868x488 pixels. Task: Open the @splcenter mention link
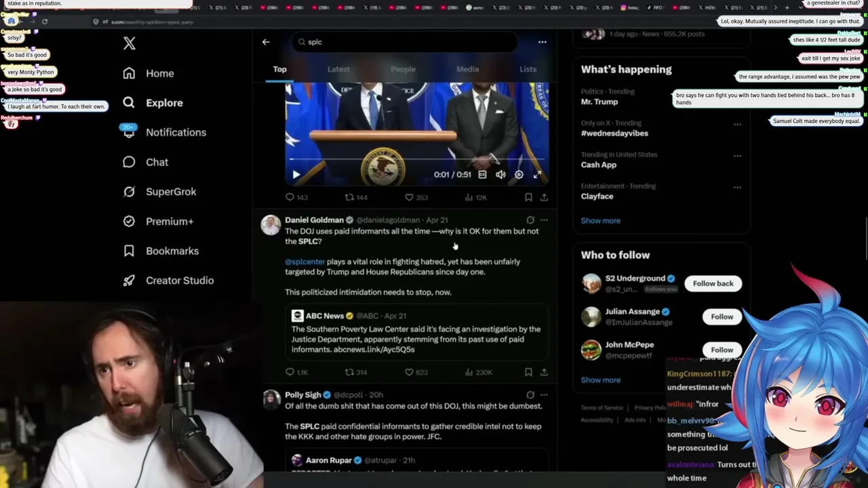pos(304,262)
